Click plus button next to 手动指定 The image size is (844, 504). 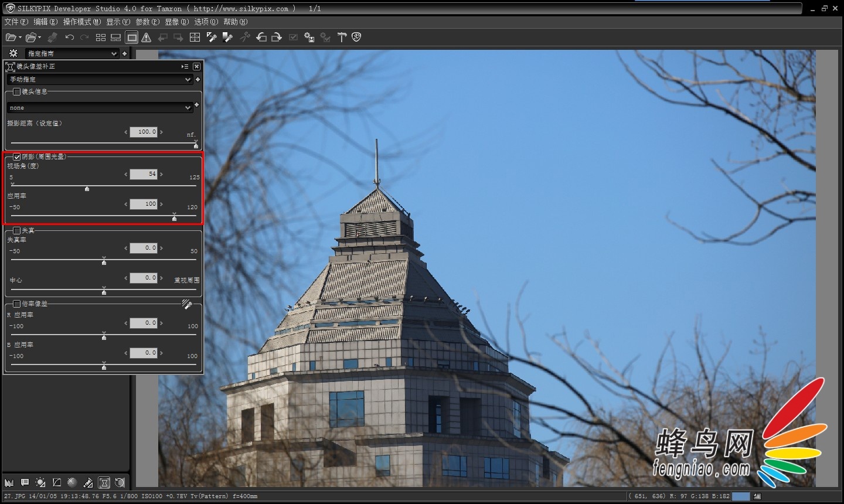click(198, 79)
